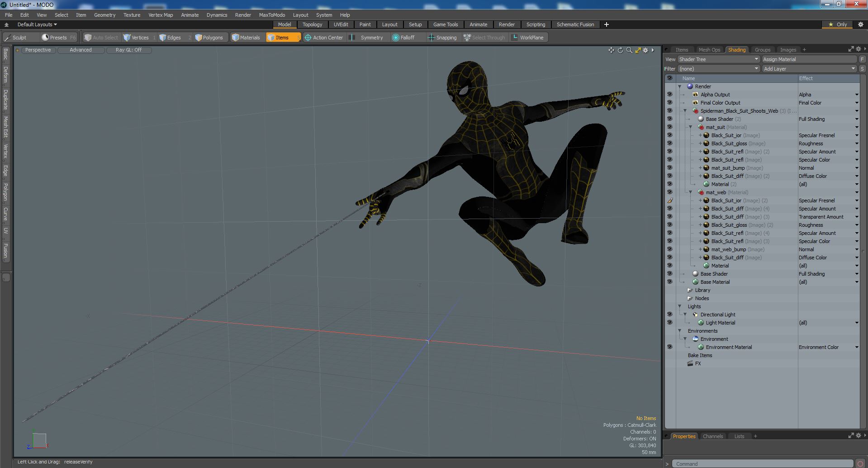The width and height of the screenshot is (868, 468).
Task: Switch to Edges selection mode
Action: tap(174, 38)
